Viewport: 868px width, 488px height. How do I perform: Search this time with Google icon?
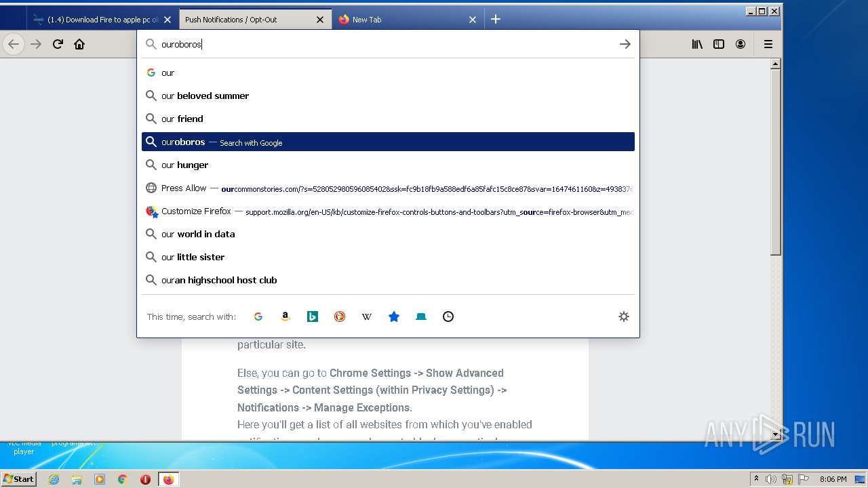pos(258,317)
